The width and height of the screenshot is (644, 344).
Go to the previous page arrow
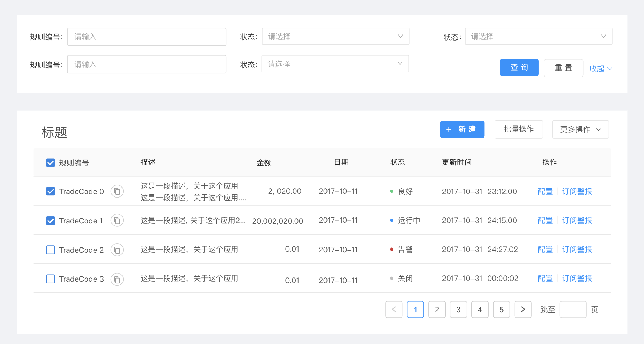394,309
